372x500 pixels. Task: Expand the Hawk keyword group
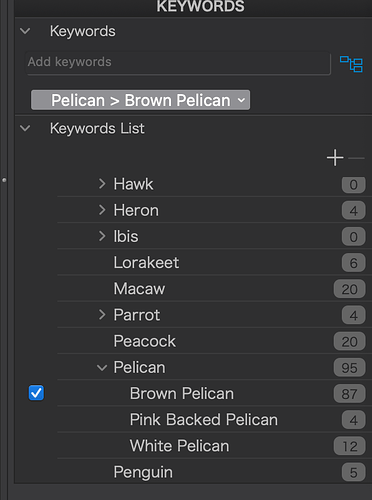102,184
